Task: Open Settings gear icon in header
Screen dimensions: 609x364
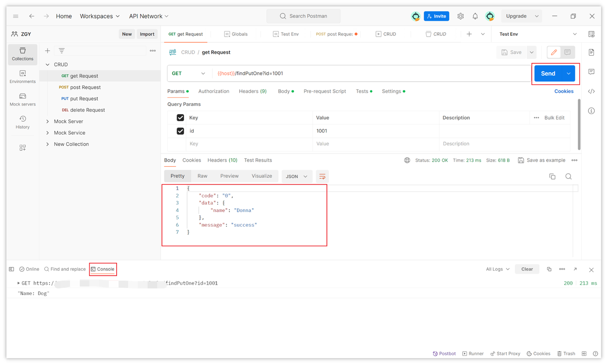Action: point(461,16)
